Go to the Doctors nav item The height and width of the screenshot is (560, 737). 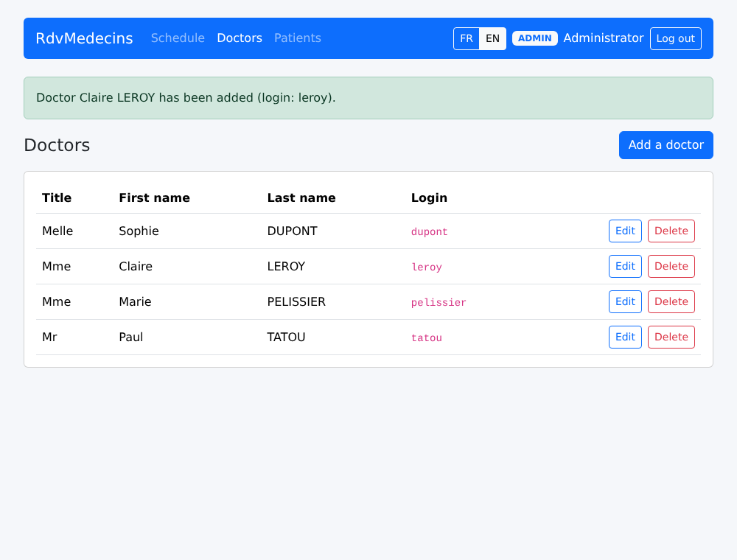click(240, 38)
